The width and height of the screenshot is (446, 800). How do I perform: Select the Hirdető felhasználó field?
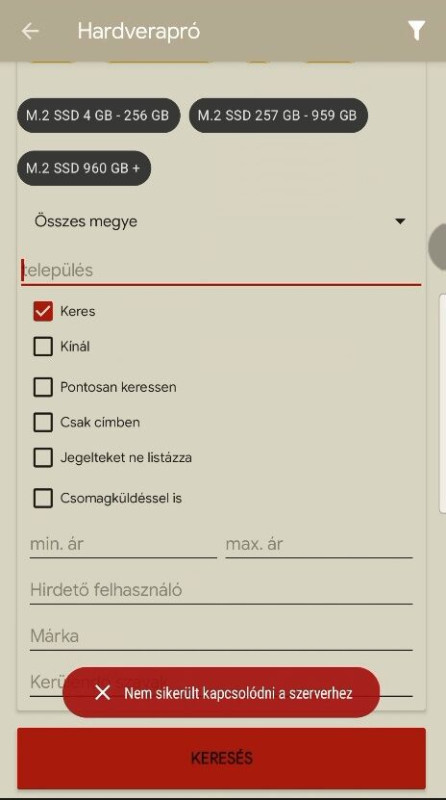click(221, 590)
